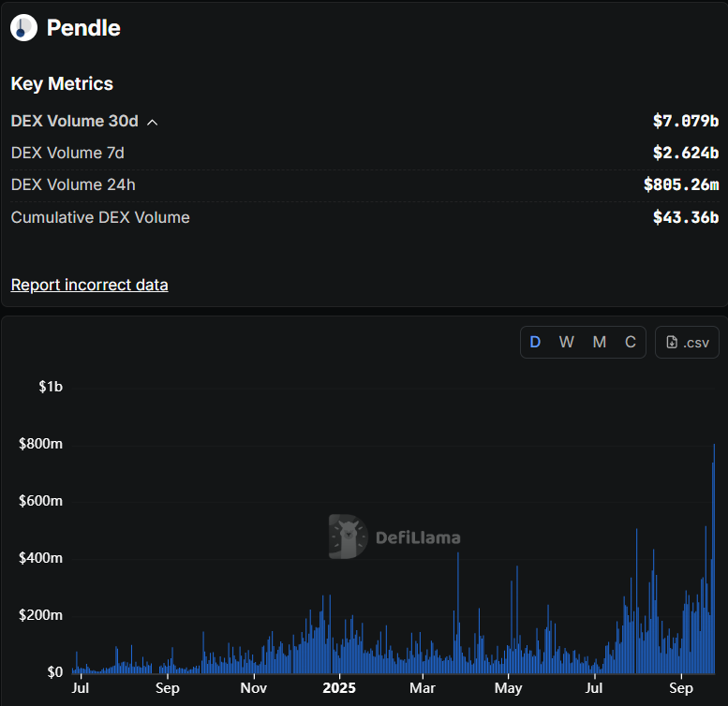
Task: Click the May x-axis label
Action: [x=509, y=688]
